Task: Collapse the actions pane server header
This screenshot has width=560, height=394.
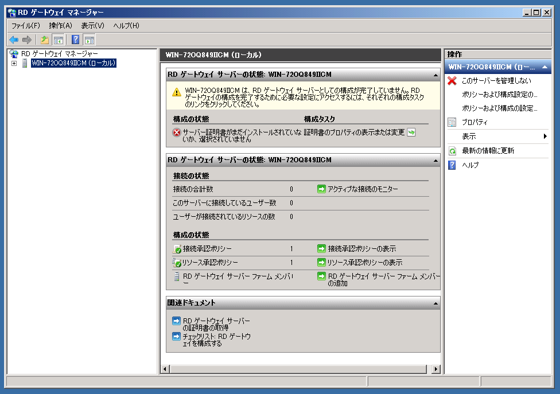Action: coord(545,67)
